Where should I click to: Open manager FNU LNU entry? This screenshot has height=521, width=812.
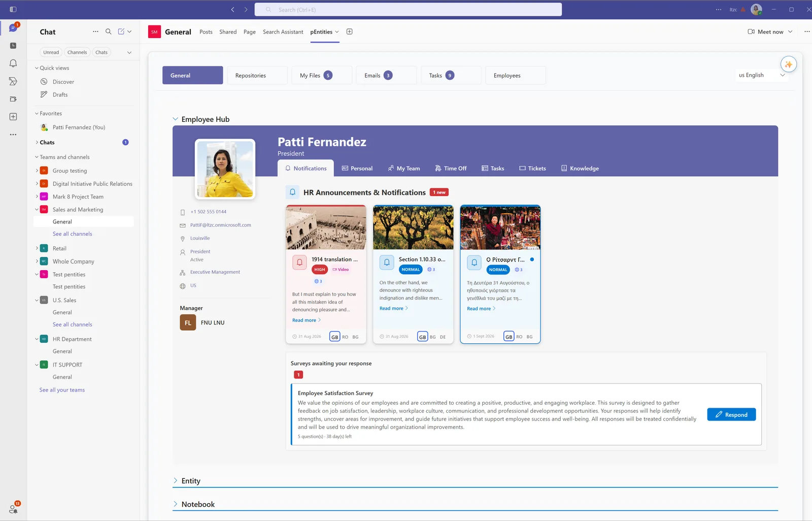(x=202, y=322)
